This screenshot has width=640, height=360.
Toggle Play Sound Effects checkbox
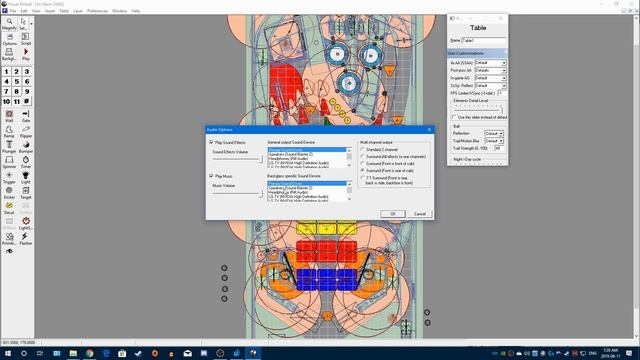pos(211,142)
